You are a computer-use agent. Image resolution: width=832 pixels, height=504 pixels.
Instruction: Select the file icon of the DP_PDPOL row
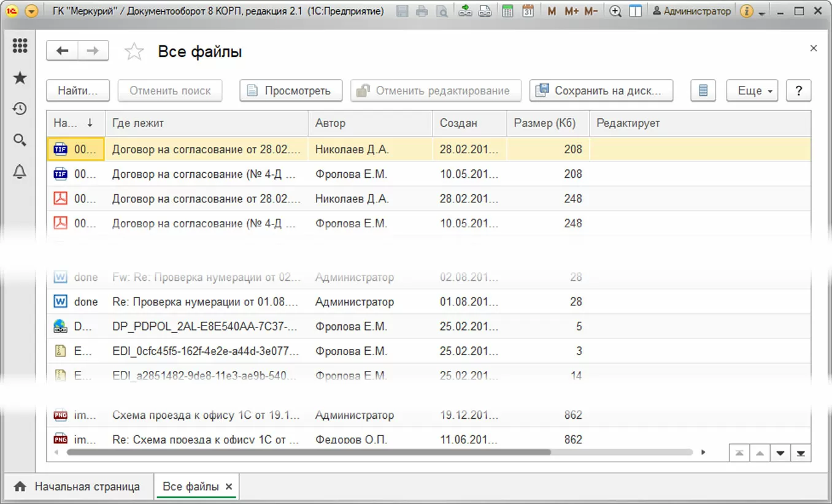pos(60,326)
